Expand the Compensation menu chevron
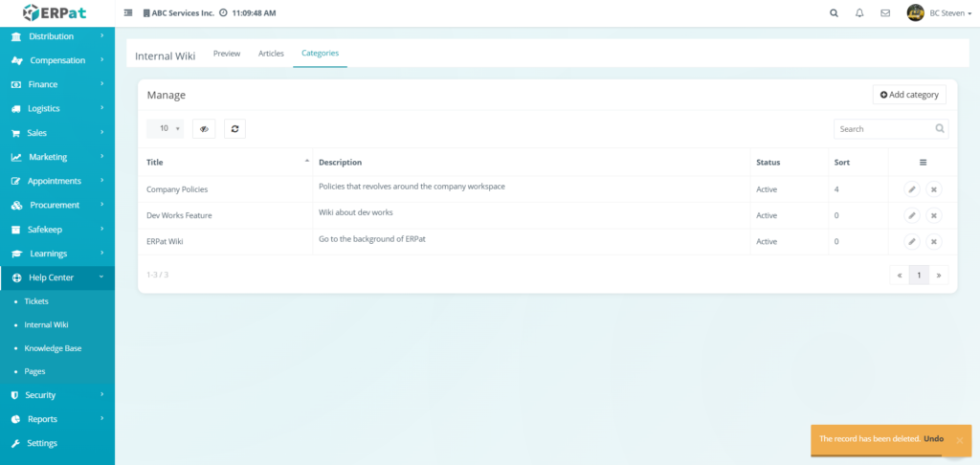Image resolution: width=980 pixels, height=465 pixels. [101, 60]
